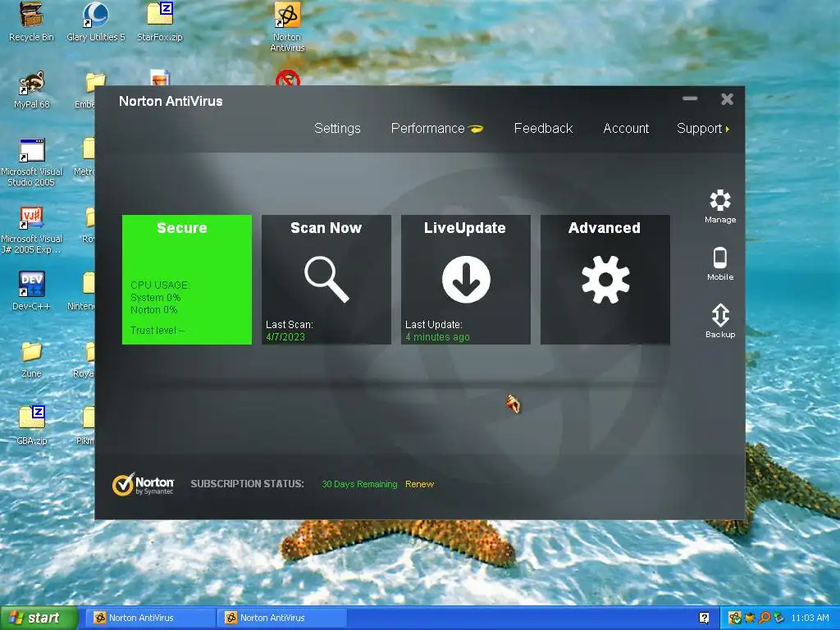Screen dimensions: 840x630
Task: Click the Scan Now magnifying glass
Action: pyautogui.click(x=326, y=280)
